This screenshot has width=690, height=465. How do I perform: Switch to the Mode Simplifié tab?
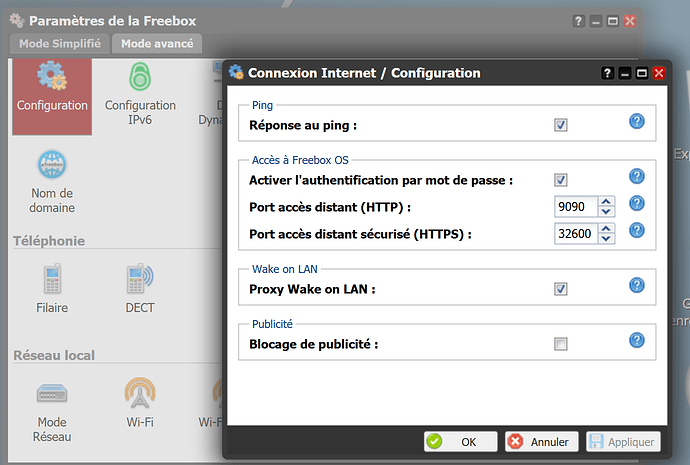(60, 44)
